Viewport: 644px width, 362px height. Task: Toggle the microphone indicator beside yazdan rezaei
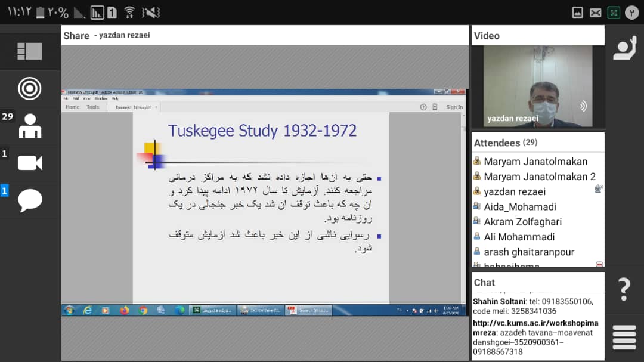click(598, 190)
